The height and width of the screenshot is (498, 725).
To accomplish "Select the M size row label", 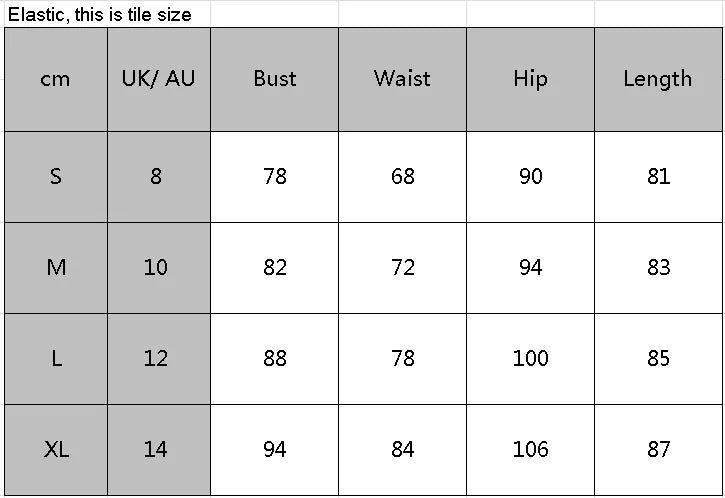I will click(56, 268).
